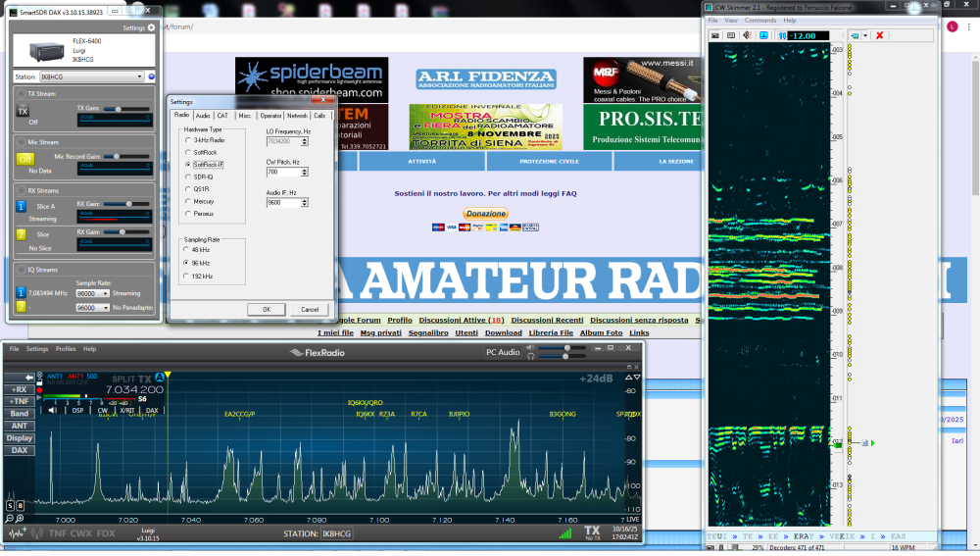Mute slice audio with speaker icon
Screen dimensions: 980x556
tap(52, 410)
